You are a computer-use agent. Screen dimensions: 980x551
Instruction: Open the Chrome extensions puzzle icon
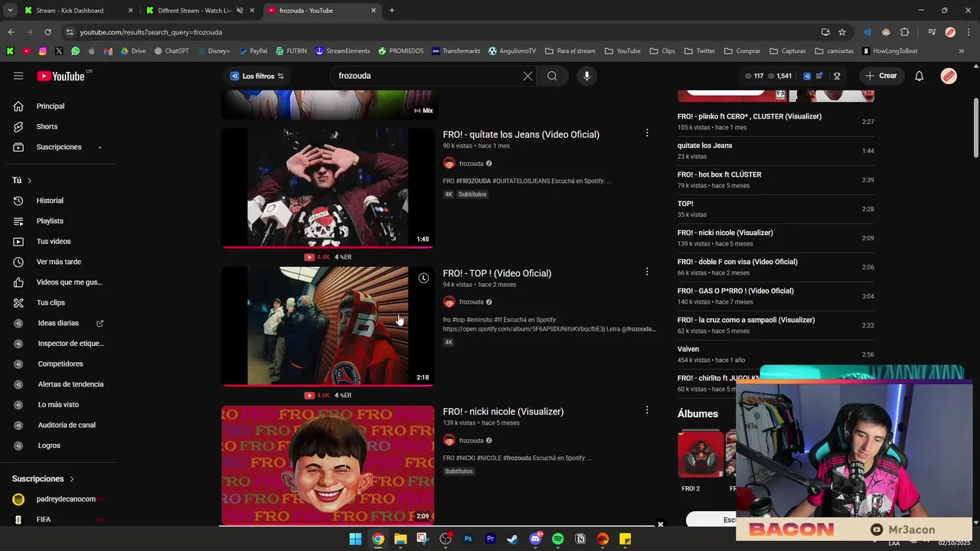(x=905, y=32)
